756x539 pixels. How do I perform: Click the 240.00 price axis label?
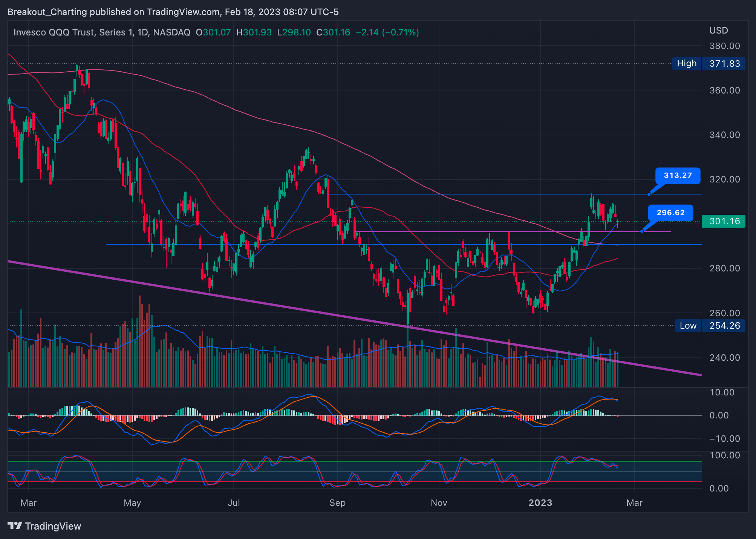(x=724, y=357)
